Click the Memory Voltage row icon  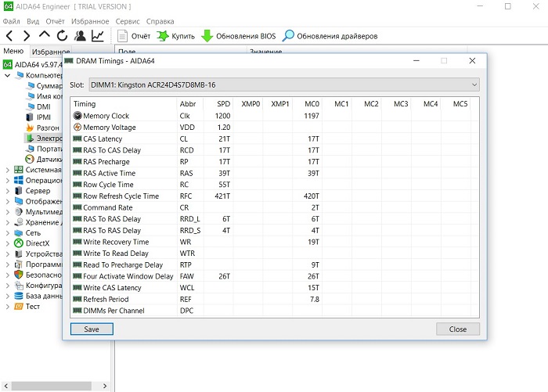pos(78,128)
